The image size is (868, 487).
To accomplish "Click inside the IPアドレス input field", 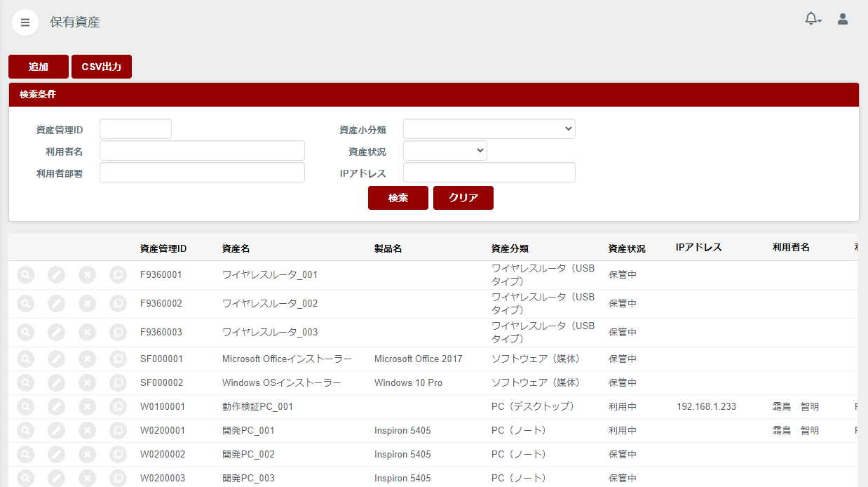I will click(x=488, y=172).
